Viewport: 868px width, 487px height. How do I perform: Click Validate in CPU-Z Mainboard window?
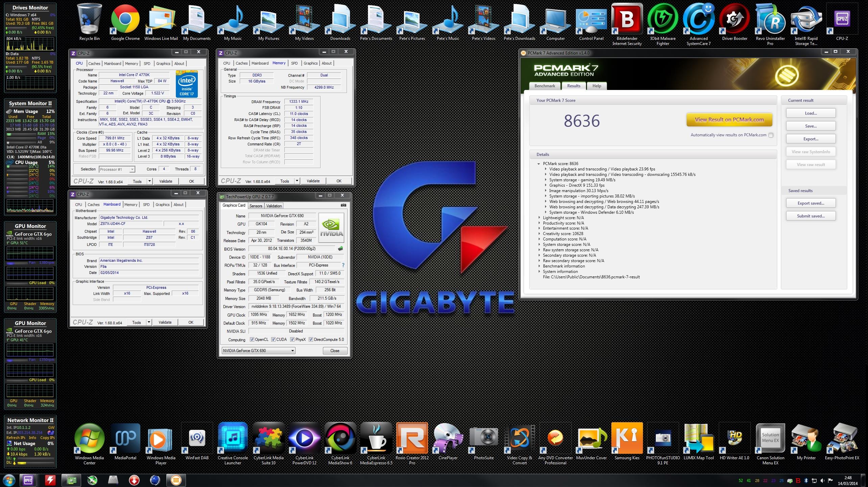tap(165, 322)
